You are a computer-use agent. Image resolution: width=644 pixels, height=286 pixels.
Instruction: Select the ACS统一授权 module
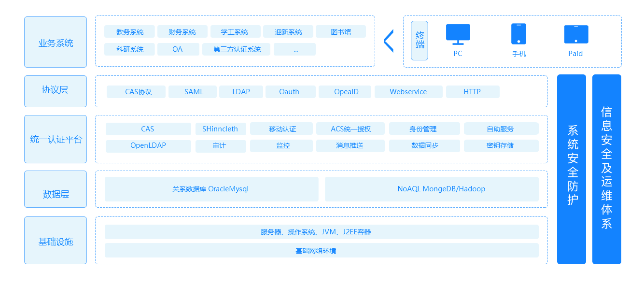[350, 129]
